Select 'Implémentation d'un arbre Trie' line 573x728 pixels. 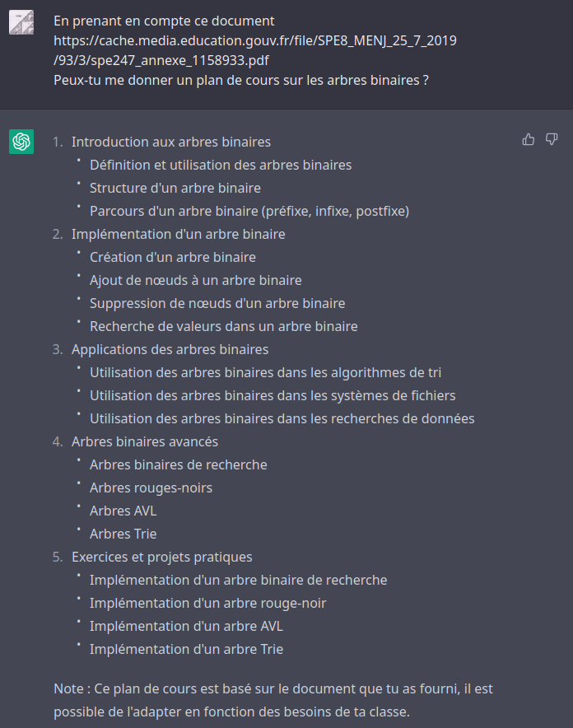[187, 649]
